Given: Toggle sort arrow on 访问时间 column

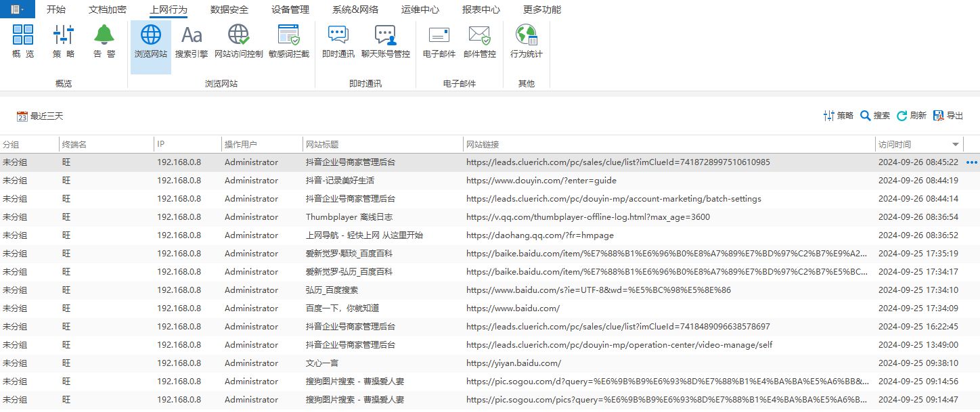Looking at the screenshot, I should coord(956,145).
